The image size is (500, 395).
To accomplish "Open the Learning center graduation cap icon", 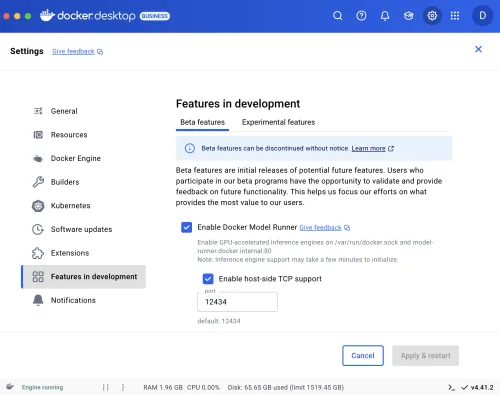I will coord(409,16).
